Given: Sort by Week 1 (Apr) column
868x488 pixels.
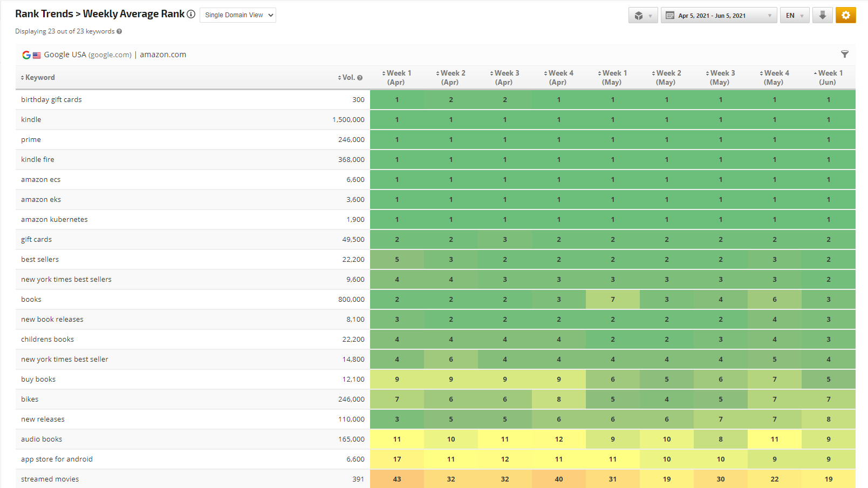Looking at the screenshot, I should (x=397, y=77).
